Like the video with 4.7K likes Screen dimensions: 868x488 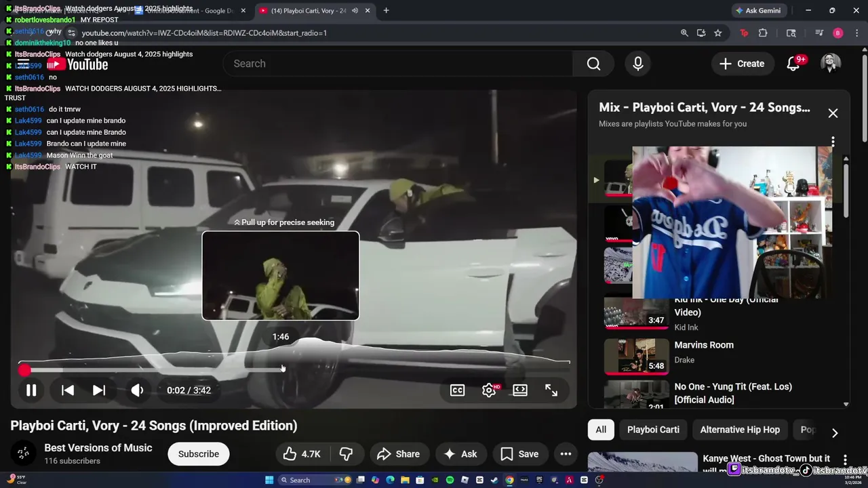(302, 454)
